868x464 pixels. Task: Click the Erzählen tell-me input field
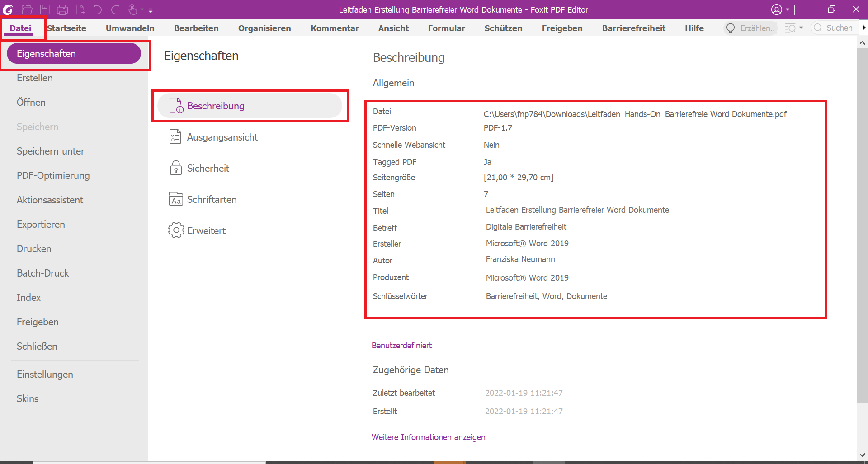tap(756, 28)
